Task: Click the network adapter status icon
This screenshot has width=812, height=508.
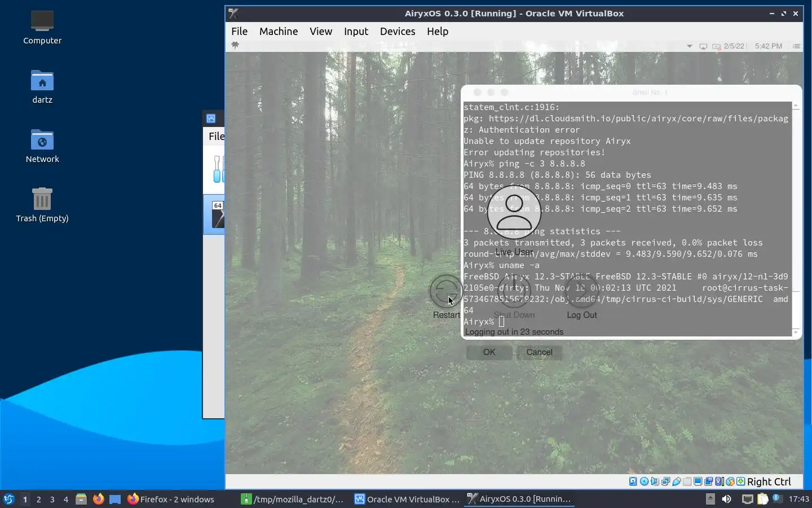Action: tap(665, 481)
